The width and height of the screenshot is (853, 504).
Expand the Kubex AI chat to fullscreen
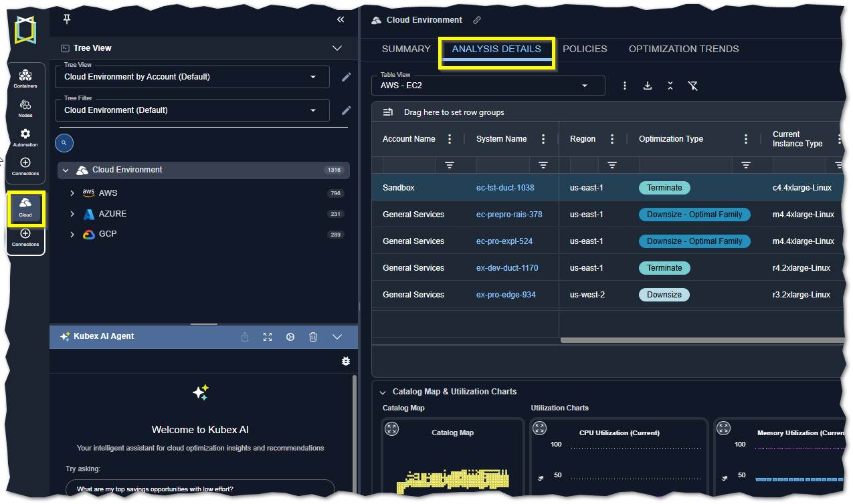tap(268, 337)
